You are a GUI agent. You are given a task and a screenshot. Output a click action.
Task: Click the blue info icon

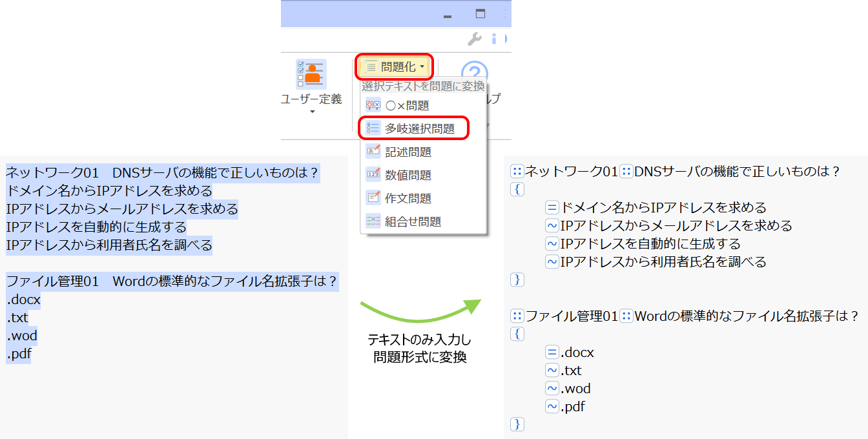(495, 39)
